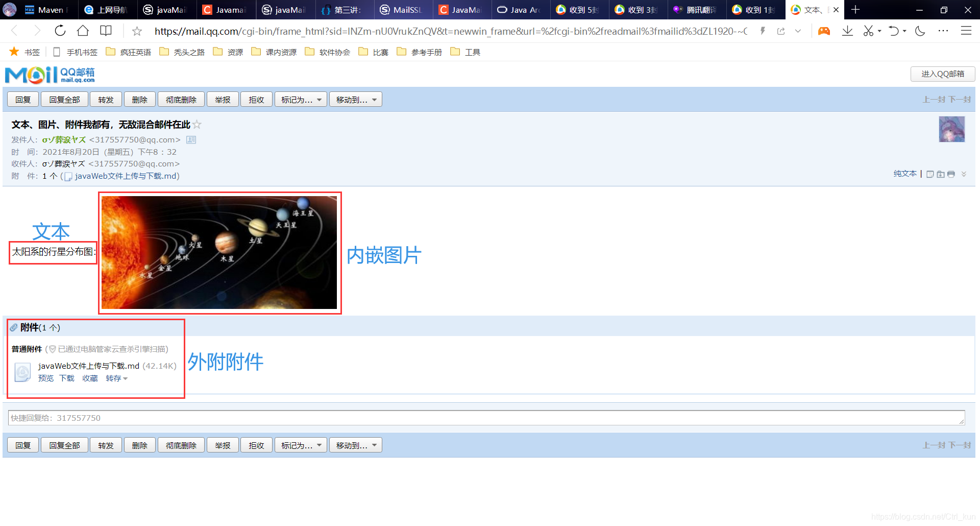
Task: Click the 进入QQ邮箱 button
Action: pyautogui.click(x=943, y=74)
